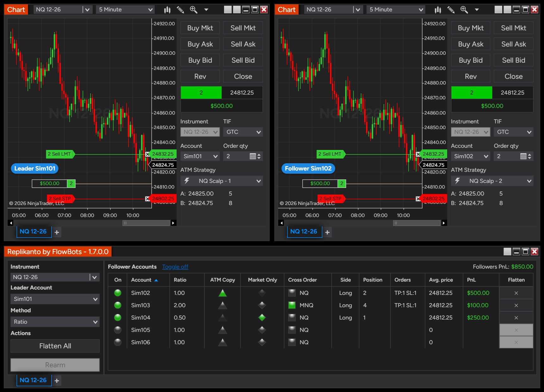Image resolution: width=544 pixels, height=392 pixels.
Task: Open left chart instrument selector NQ 12-26
Action: pyautogui.click(x=63, y=9)
